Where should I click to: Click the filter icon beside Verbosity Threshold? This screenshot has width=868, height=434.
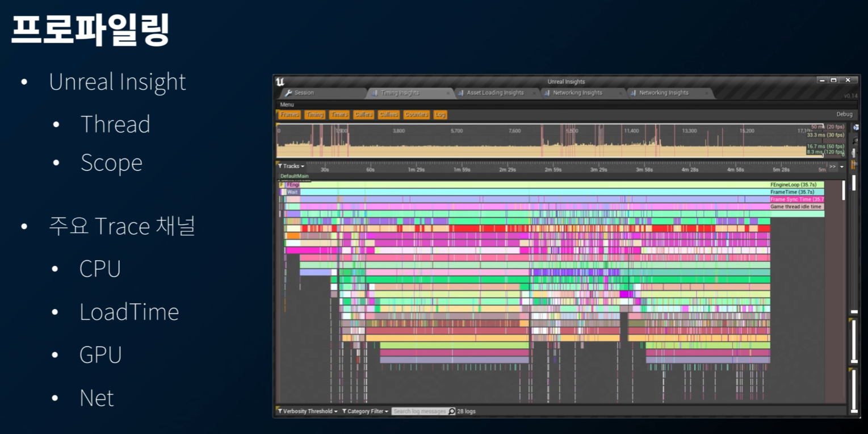click(x=280, y=411)
